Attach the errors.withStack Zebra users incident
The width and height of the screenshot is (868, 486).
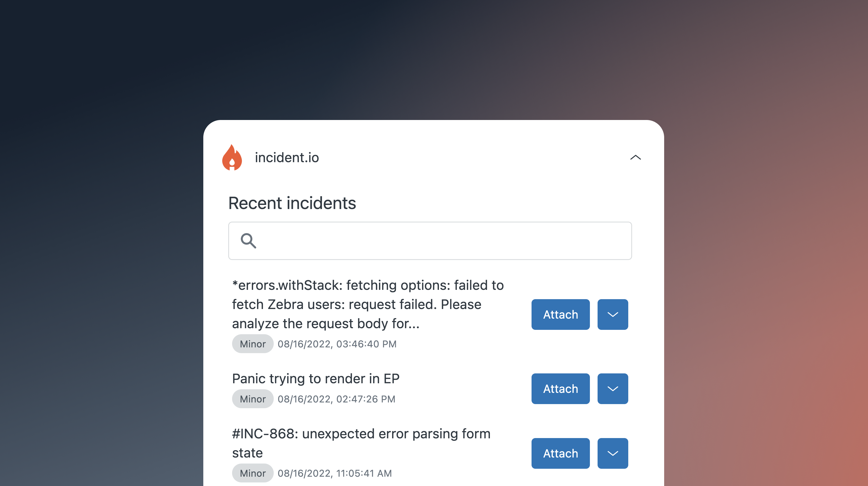[x=560, y=315]
